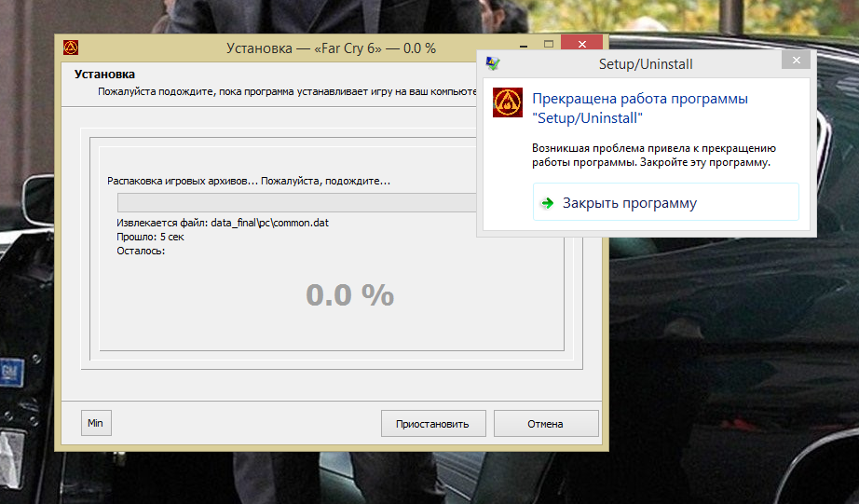Image resolution: width=859 pixels, height=504 pixels.
Task: Click the Setup/Uninstall title bar text
Action: [645, 64]
